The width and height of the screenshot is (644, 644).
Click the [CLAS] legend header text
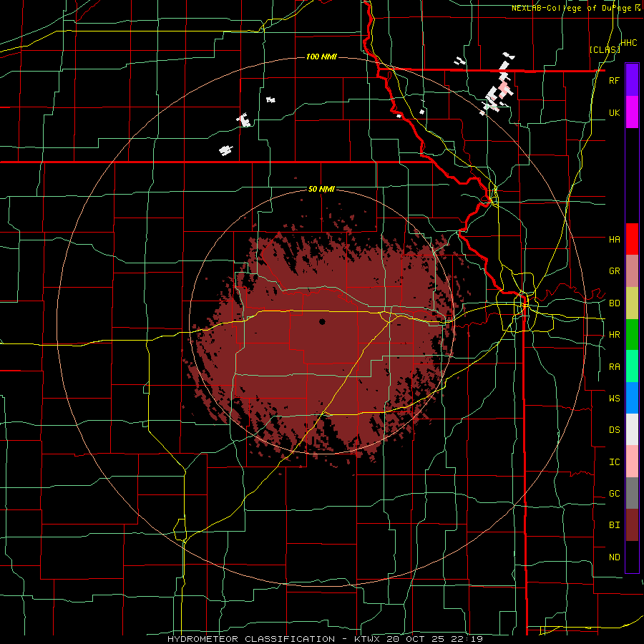click(x=605, y=49)
